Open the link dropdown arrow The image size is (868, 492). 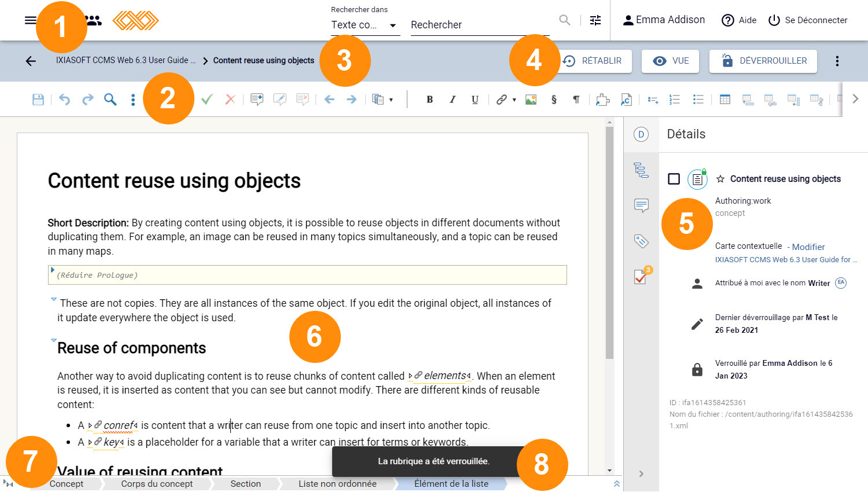tap(514, 100)
